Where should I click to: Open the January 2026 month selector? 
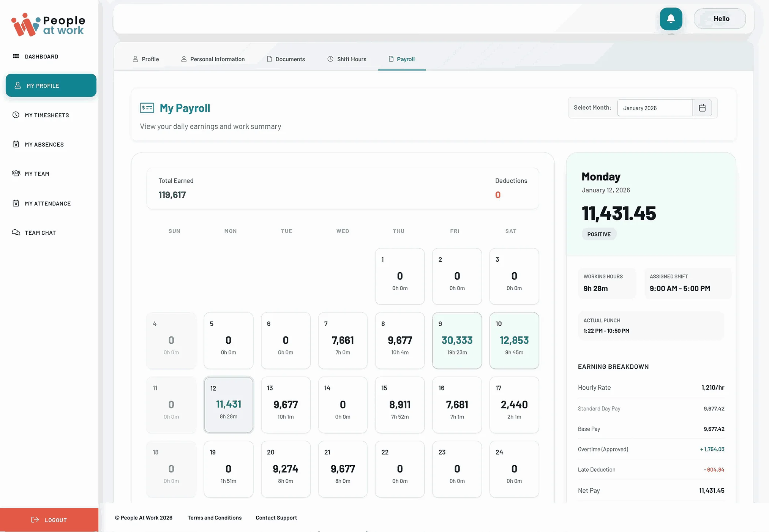(x=655, y=108)
